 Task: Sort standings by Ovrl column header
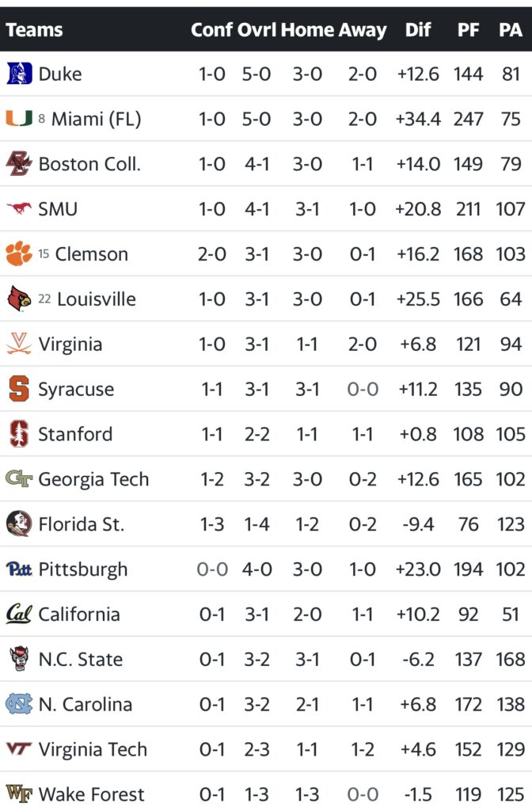(x=256, y=30)
